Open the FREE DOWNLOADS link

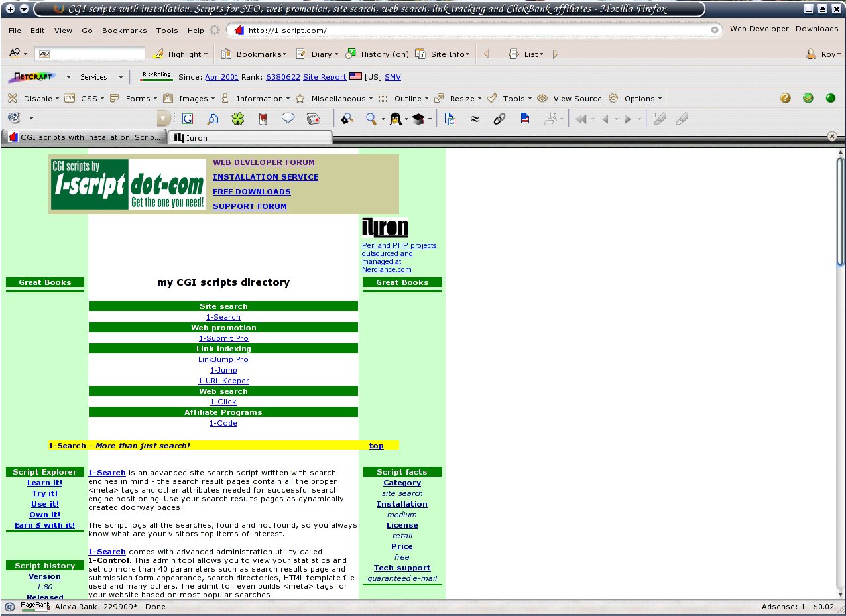coord(252,192)
